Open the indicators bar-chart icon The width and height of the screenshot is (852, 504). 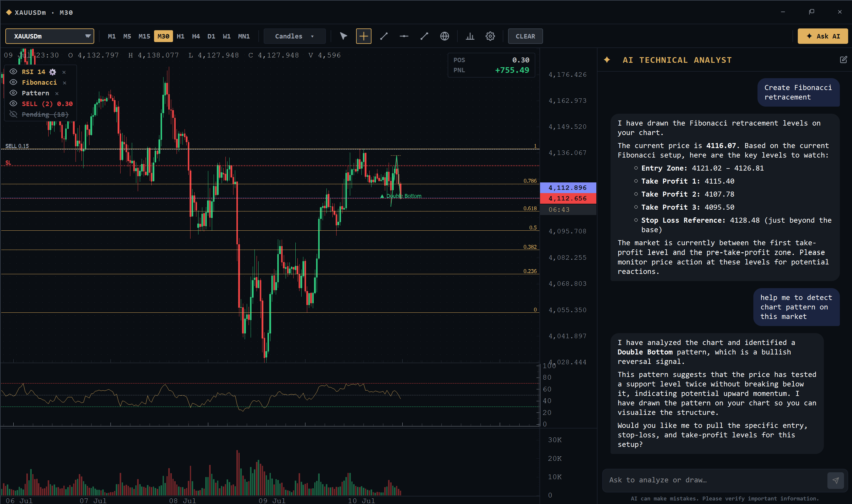click(470, 36)
